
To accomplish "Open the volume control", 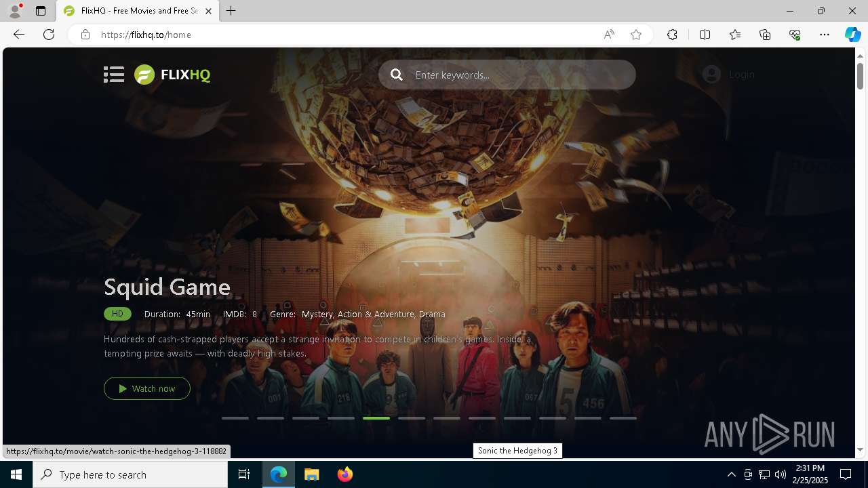I will tap(780, 474).
